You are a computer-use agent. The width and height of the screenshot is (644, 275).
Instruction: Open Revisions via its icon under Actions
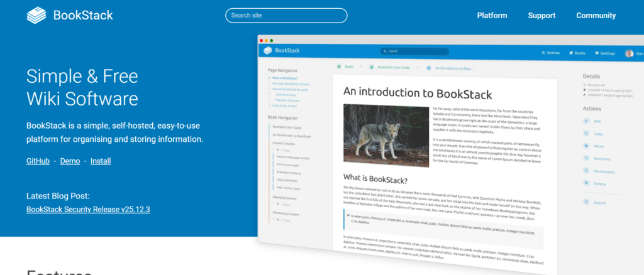click(587, 159)
